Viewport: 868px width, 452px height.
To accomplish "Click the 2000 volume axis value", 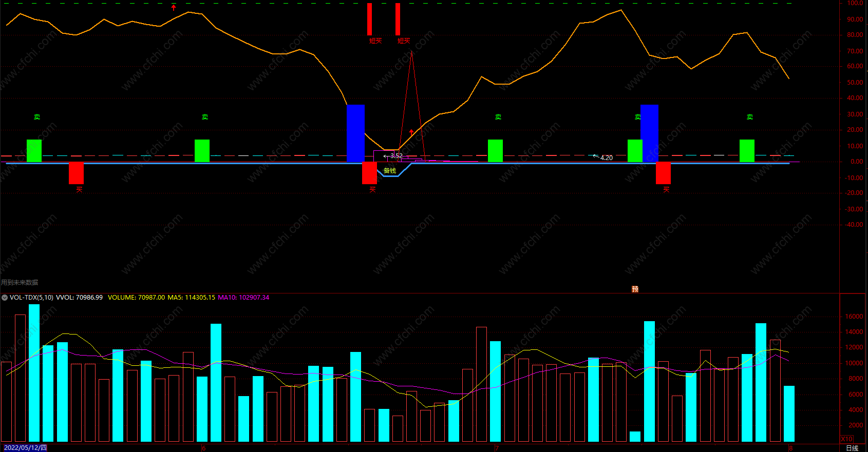I will point(856,425).
